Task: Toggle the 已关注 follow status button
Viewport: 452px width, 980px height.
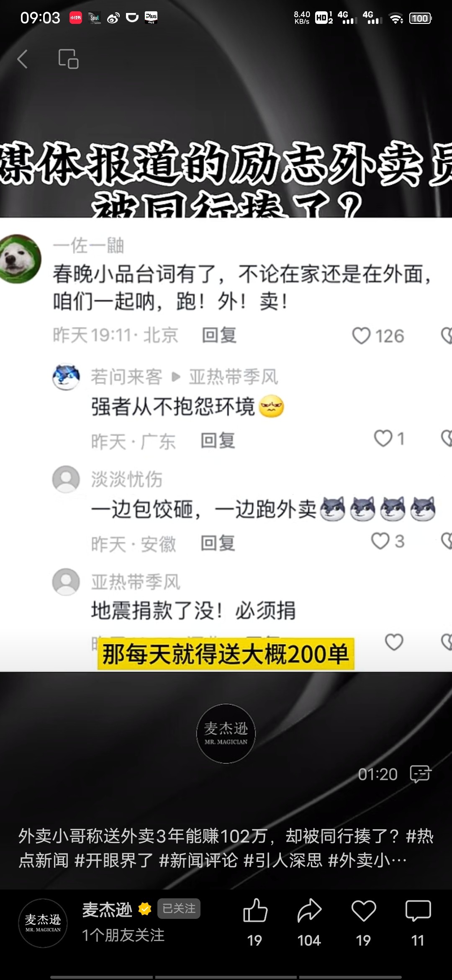Action: click(x=179, y=908)
